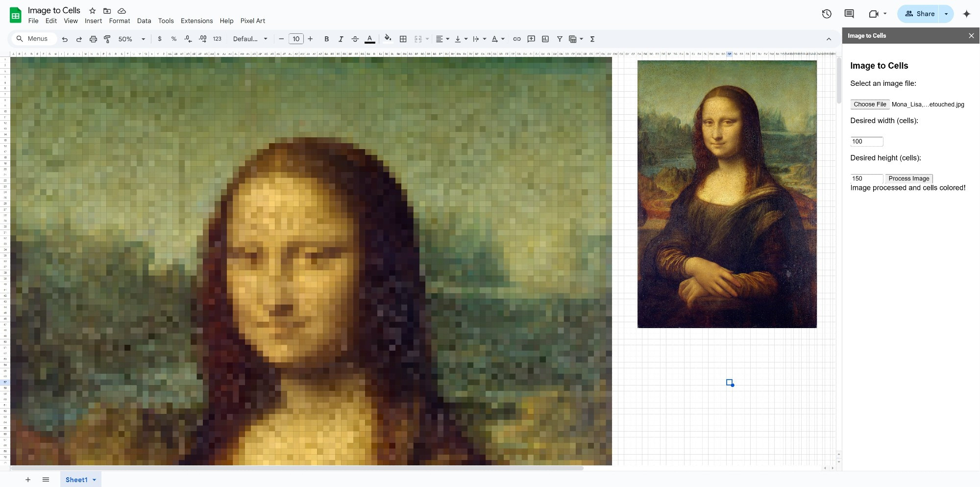Open number format 123 menu
The image size is (980, 487).
217,39
